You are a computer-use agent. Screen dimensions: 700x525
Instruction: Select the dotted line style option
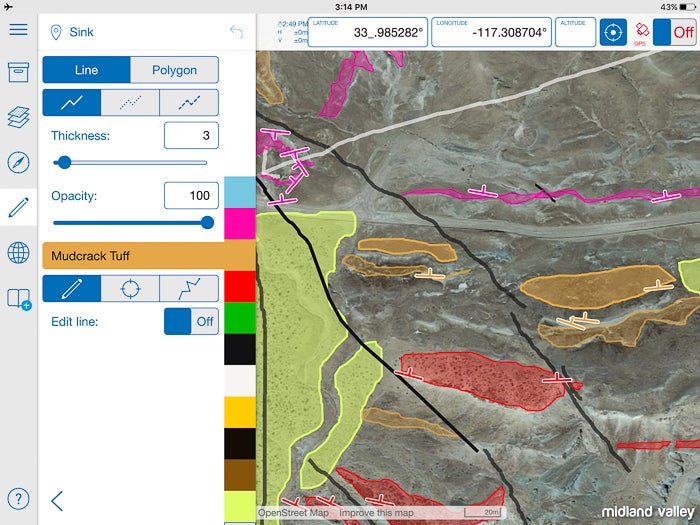tap(130, 102)
